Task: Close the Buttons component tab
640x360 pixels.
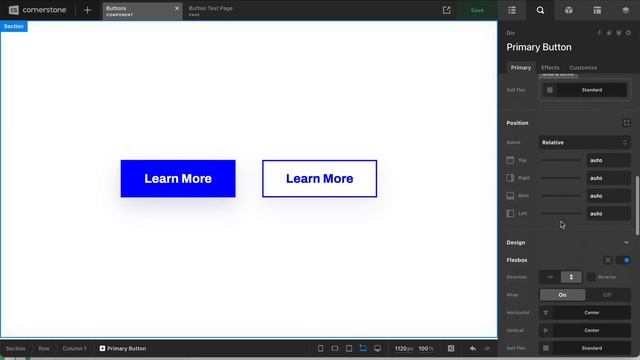Action: point(177,8)
